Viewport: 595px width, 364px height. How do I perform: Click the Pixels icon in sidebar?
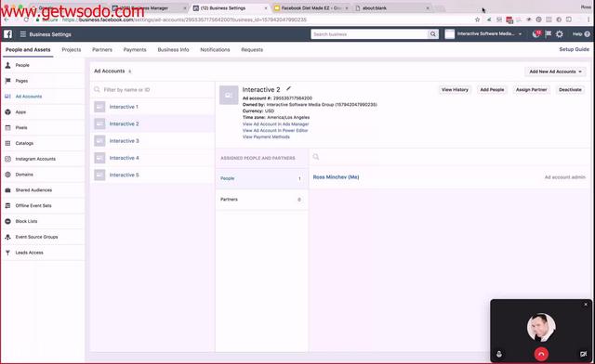pos(7,127)
